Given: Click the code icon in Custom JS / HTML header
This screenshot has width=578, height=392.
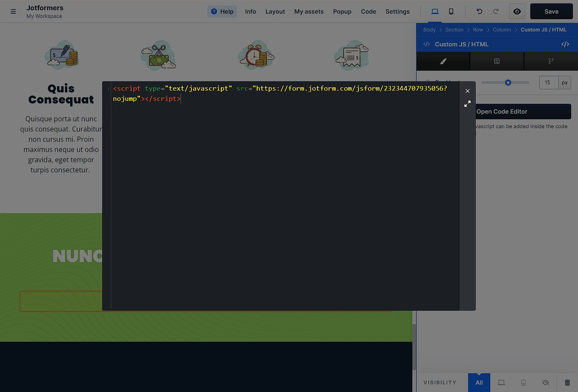Looking at the screenshot, I should coord(565,44).
